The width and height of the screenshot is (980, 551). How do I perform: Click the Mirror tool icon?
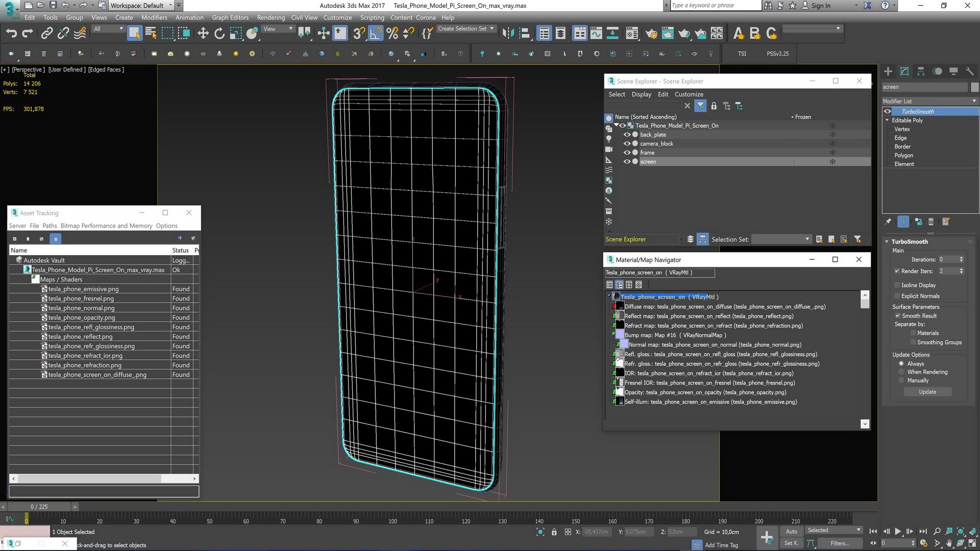point(508,34)
